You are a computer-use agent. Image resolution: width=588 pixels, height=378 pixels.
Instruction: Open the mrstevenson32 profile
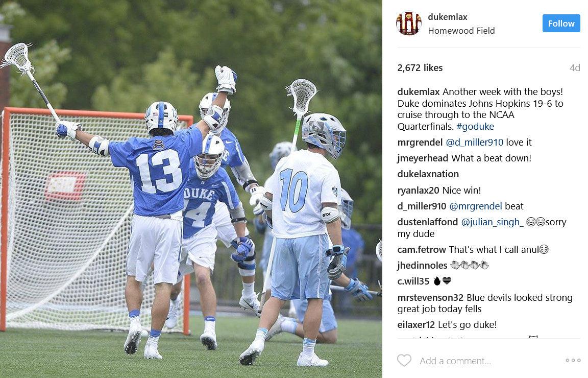(x=430, y=298)
